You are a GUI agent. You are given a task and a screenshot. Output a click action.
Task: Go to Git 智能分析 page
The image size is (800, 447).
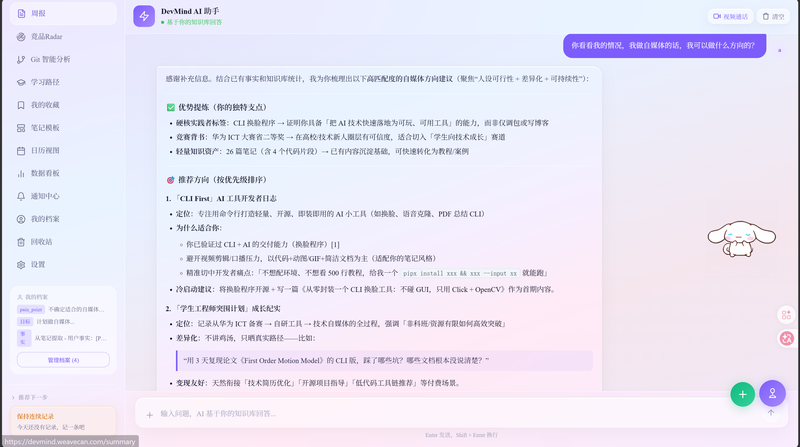pyautogui.click(x=63, y=59)
